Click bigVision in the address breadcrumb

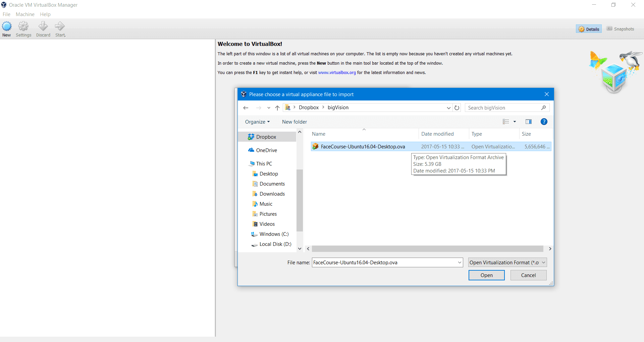click(338, 108)
